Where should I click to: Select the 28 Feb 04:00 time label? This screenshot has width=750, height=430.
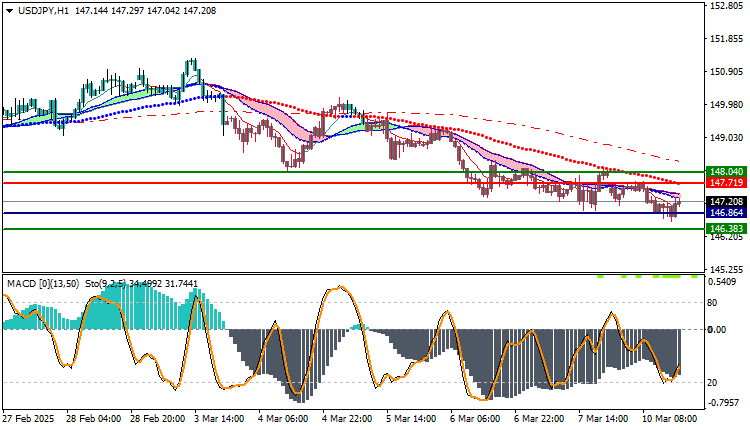tap(93, 419)
